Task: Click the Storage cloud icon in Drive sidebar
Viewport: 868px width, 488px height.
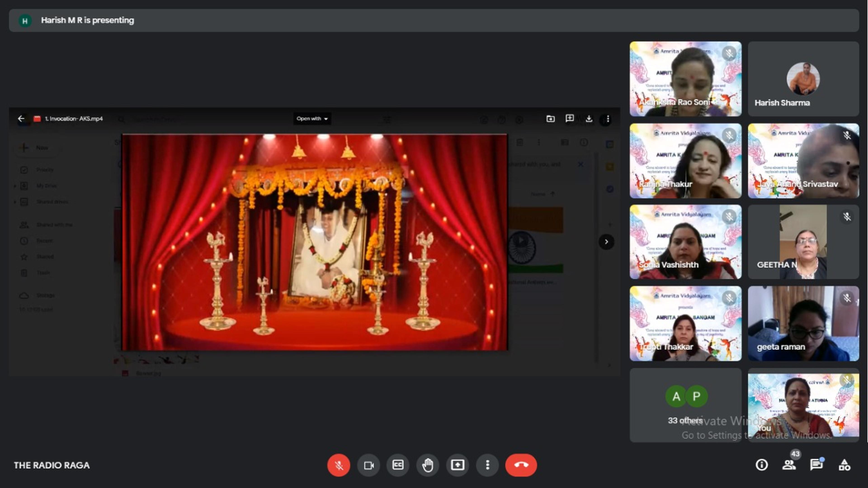Action: [x=24, y=295]
